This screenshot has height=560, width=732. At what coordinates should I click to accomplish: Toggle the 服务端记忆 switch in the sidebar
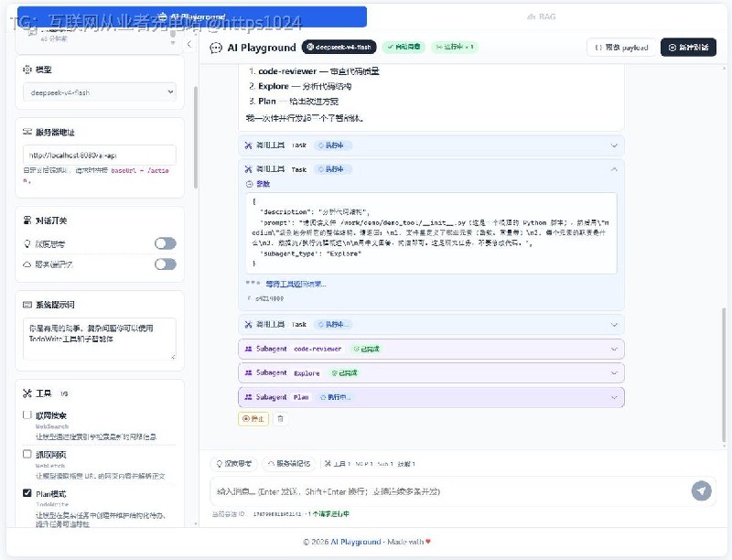click(x=166, y=264)
